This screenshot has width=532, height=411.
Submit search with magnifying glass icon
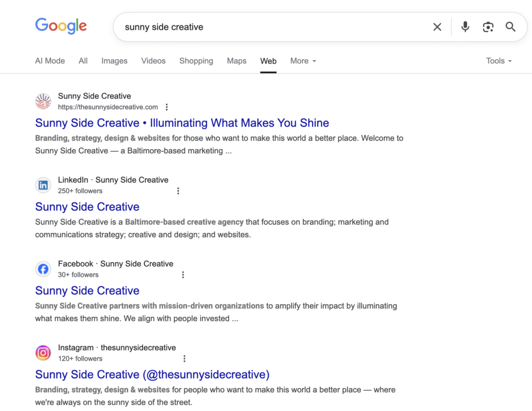pyautogui.click(x=510, y=27)
